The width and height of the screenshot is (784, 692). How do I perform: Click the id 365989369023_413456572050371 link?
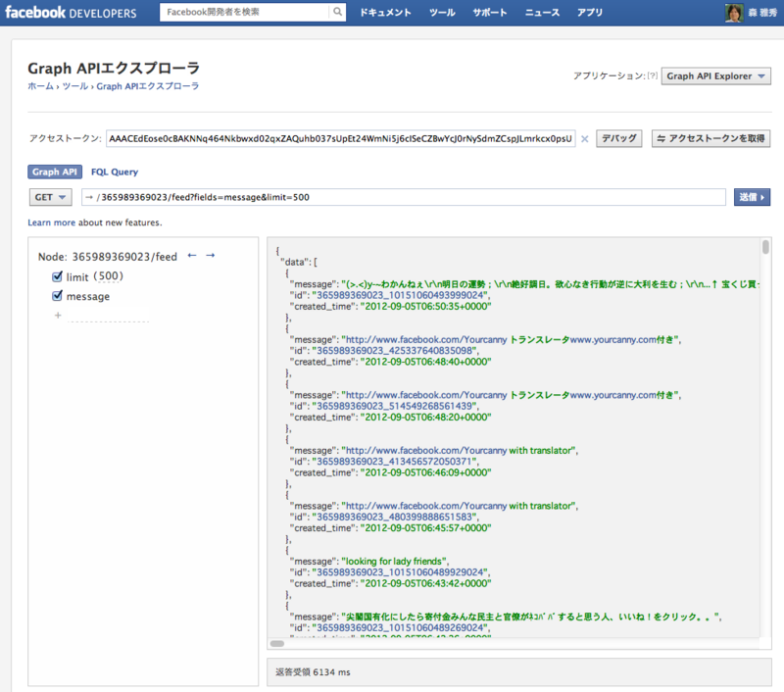tap(395, 462)
